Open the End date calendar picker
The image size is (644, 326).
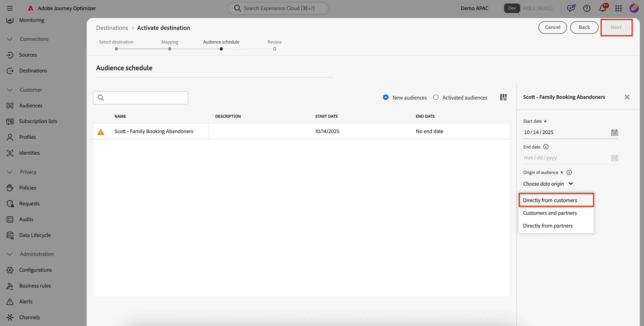[x=614, y=158]
